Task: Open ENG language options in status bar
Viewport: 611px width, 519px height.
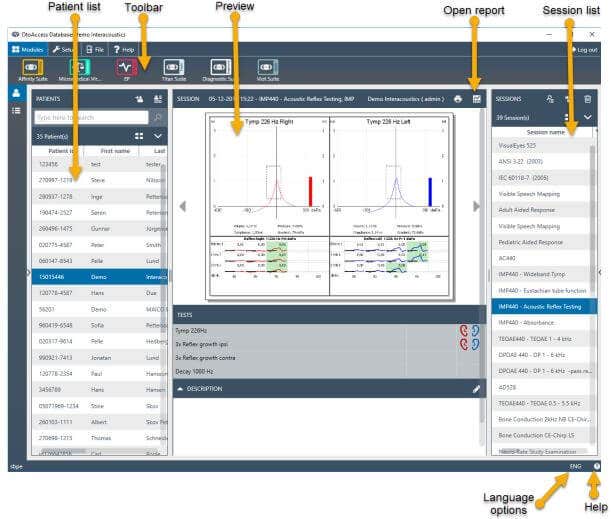Action: click(x=575, y=466)
